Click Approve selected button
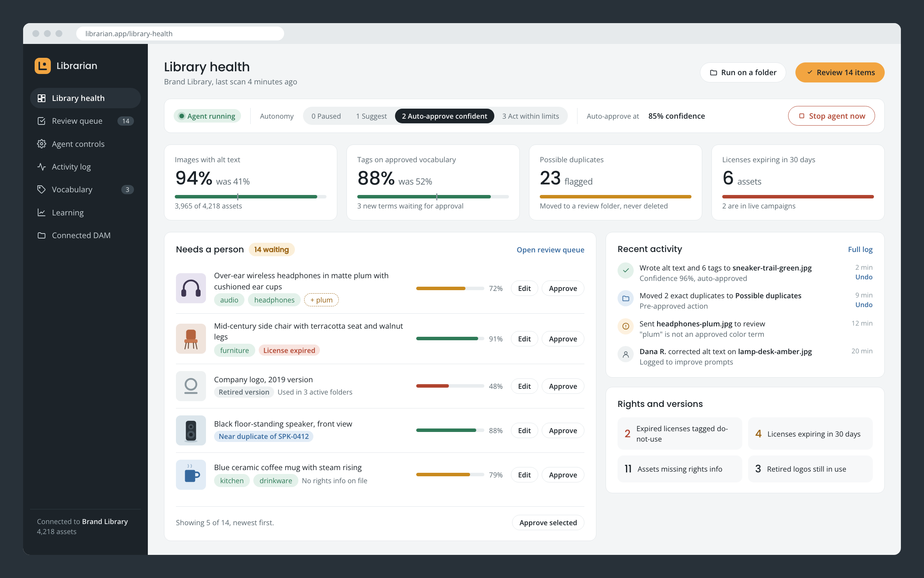 tap(548, 523)
